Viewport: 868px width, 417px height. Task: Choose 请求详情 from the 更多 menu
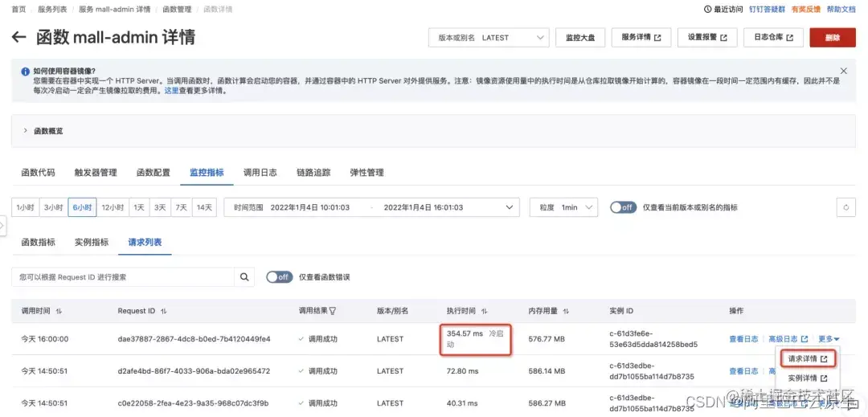808,359
